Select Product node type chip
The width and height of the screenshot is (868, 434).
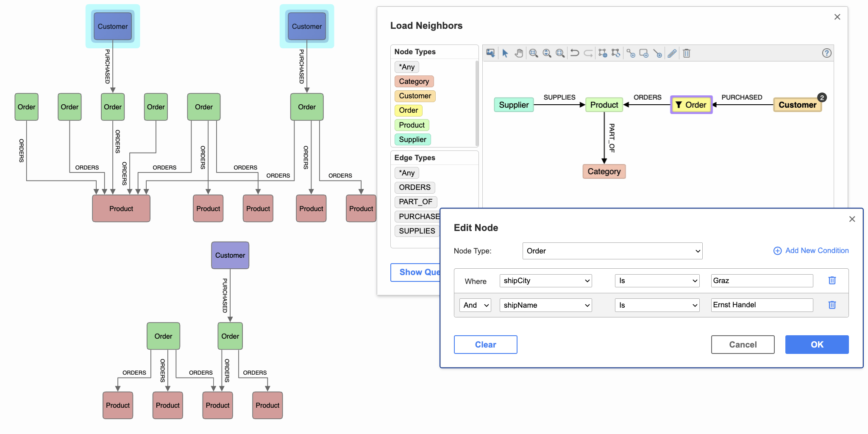(x=412, y=125)
